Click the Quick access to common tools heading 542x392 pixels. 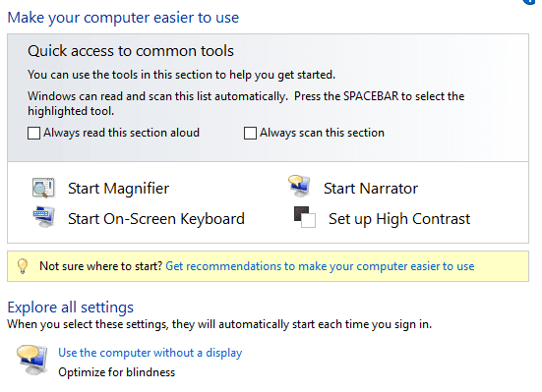[x=131, y=51]
